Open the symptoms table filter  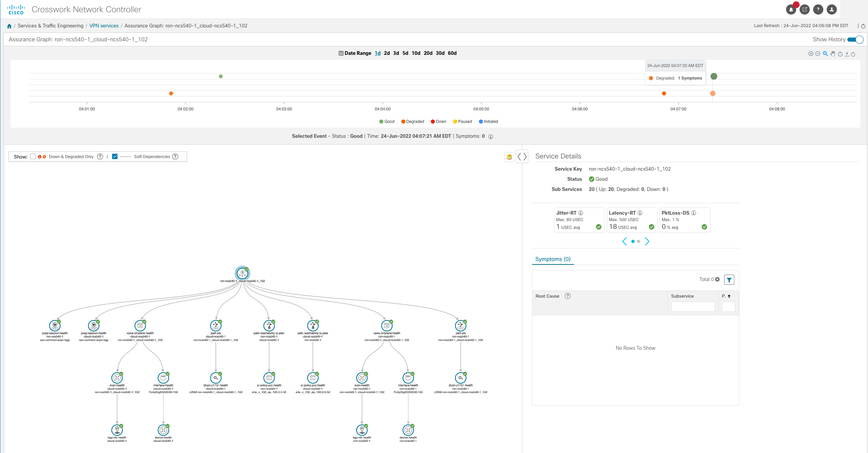click(x=729, y=280)
